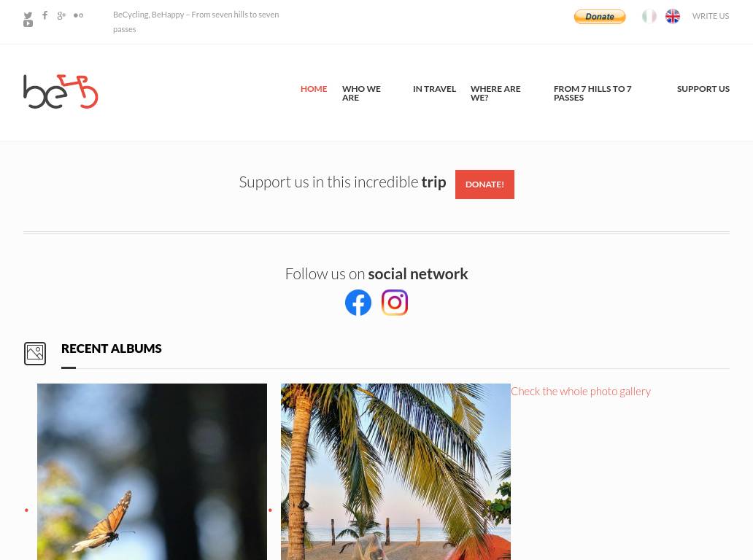Select the UK flag for English
This screenshot has width=753, height=560.
tap(672, 16)
